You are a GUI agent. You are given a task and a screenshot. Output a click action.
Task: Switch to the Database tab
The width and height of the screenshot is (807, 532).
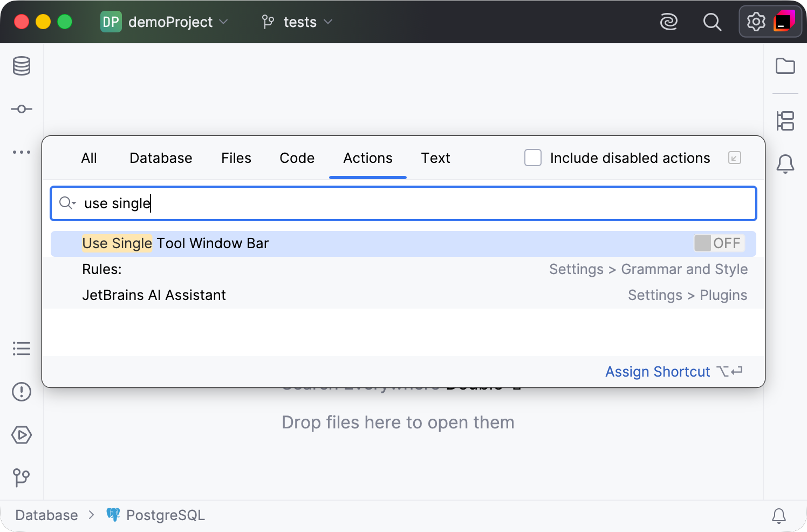click(161, 158)
